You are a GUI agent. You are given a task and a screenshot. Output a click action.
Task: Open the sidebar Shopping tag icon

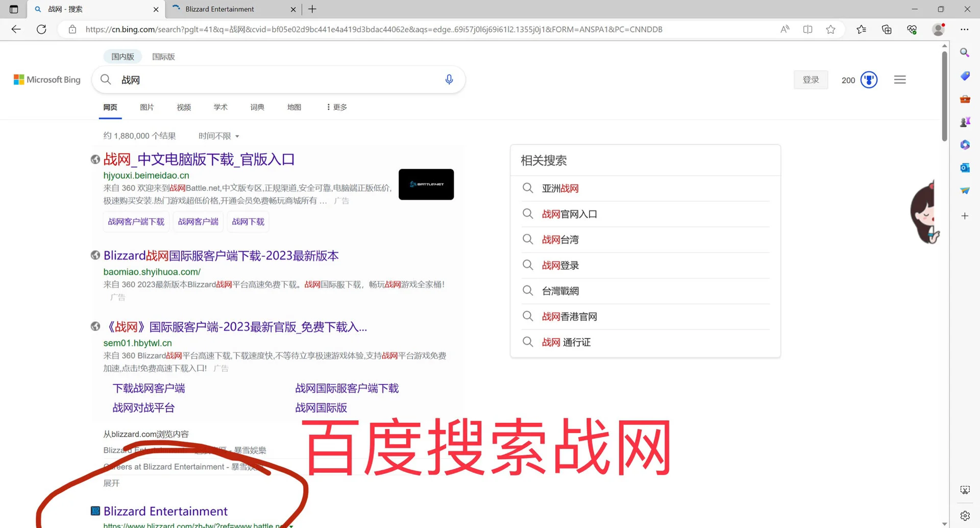point(965,76)
